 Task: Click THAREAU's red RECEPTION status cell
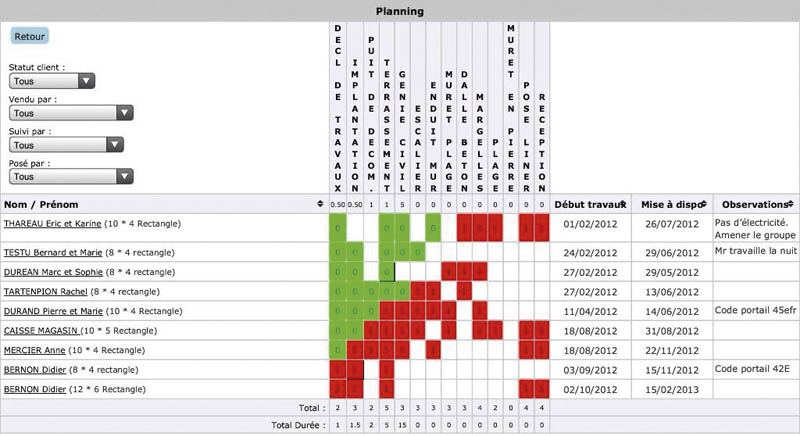pos(542,228)
